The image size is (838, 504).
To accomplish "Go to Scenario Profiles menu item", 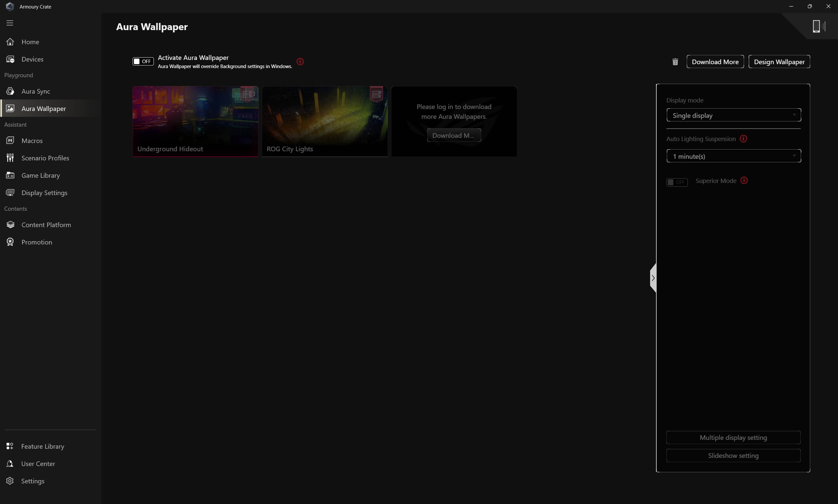I will 45,158.
